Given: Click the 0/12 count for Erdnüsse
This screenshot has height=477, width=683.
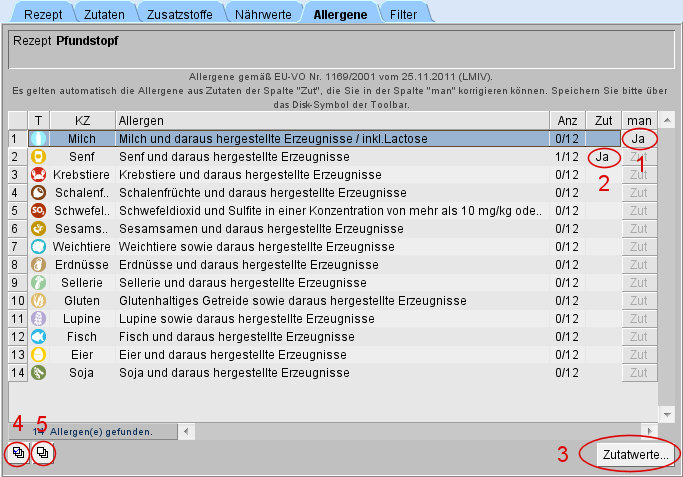Looking at the screenshot, I should [x=567, y=265].
